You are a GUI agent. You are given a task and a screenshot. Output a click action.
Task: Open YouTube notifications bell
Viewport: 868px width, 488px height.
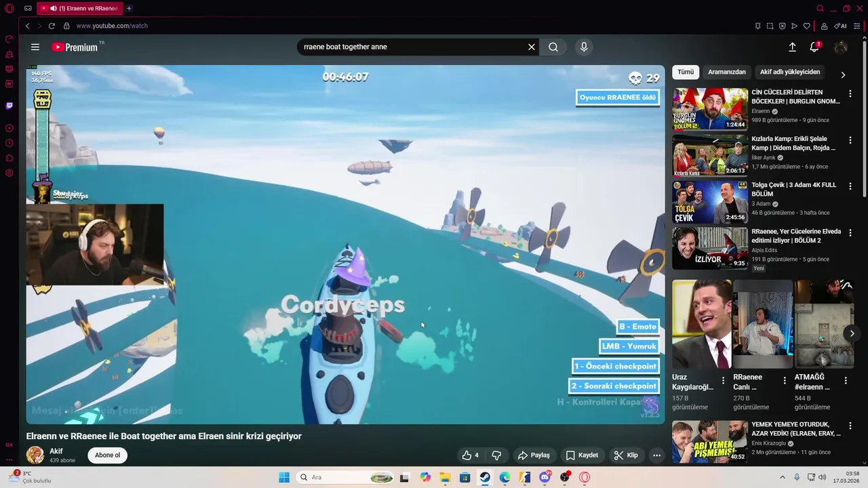(814, 47)
